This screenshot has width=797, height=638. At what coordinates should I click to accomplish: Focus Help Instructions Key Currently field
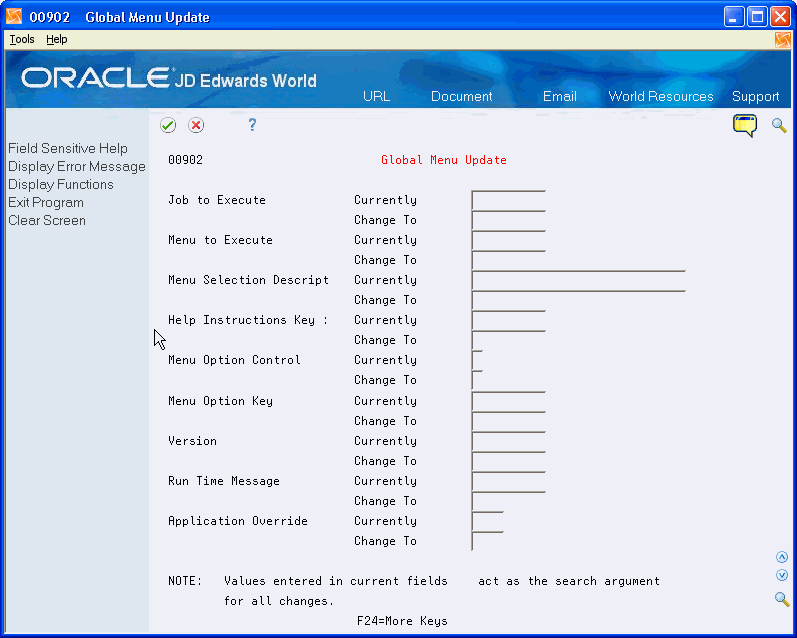508,320
